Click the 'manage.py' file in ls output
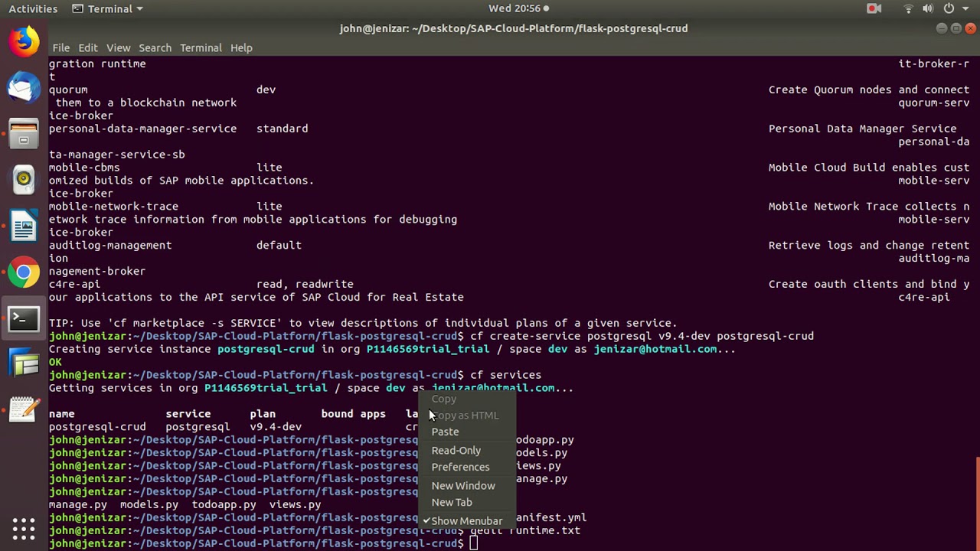 pyautogui.click(x=78, y=504)
